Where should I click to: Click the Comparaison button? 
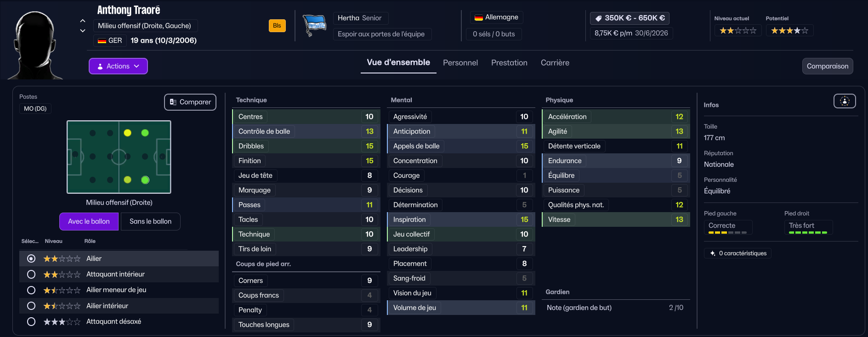pyautogui.click(x=827, y=66)
